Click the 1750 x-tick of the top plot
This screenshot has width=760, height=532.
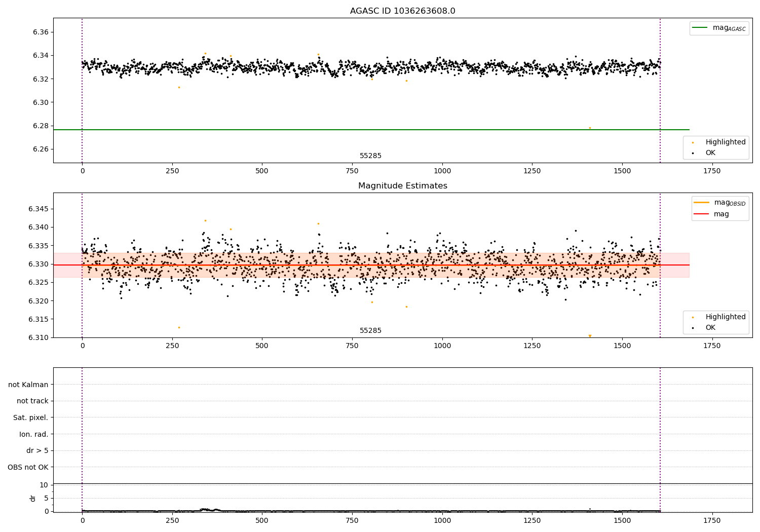(712, 171)
